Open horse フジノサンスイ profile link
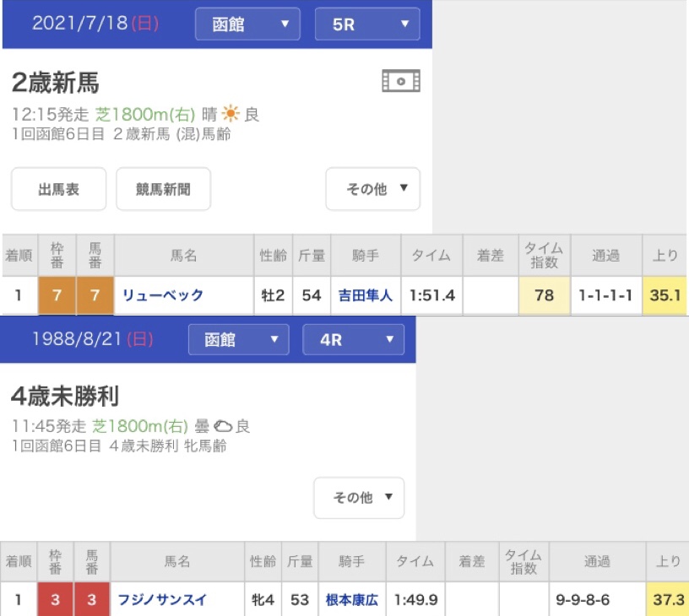Image resolution: width=689 pixels, height=616 pixels. click(x=164, y=601)
